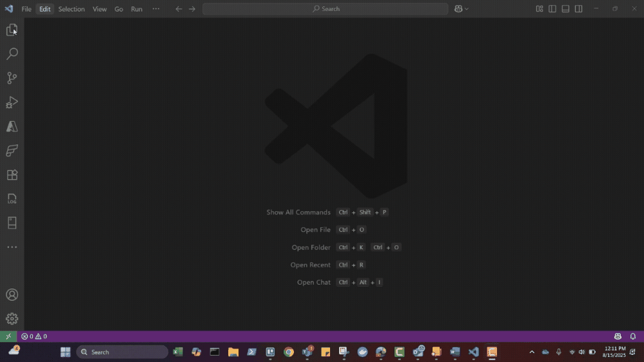
Task: Open notifications bell in status bar
Action: pos(633,336)
